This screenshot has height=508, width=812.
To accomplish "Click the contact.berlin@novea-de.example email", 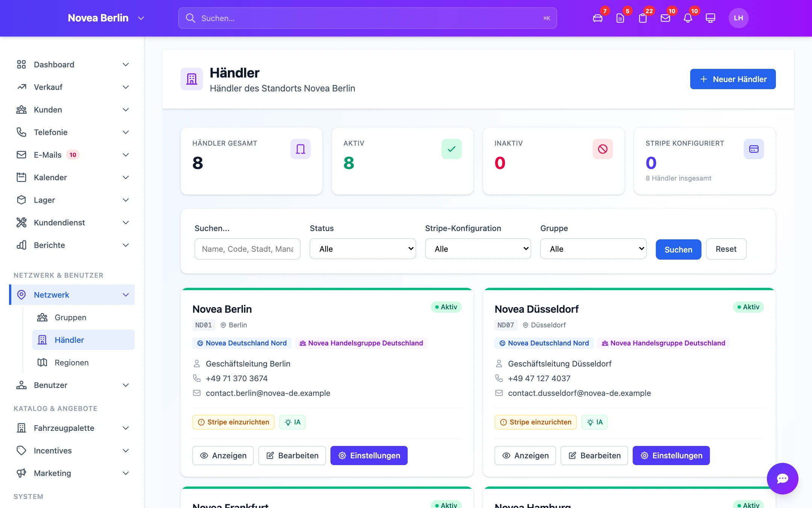I will (268, 393).
